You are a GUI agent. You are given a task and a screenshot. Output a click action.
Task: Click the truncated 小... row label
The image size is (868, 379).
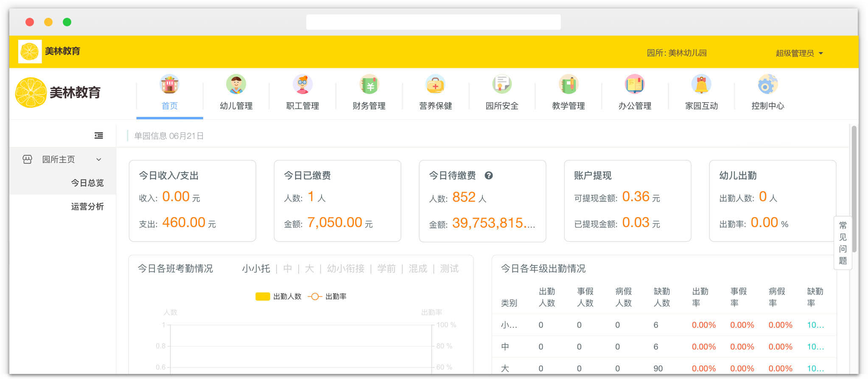pyautogui.click(x=509, y=325)
